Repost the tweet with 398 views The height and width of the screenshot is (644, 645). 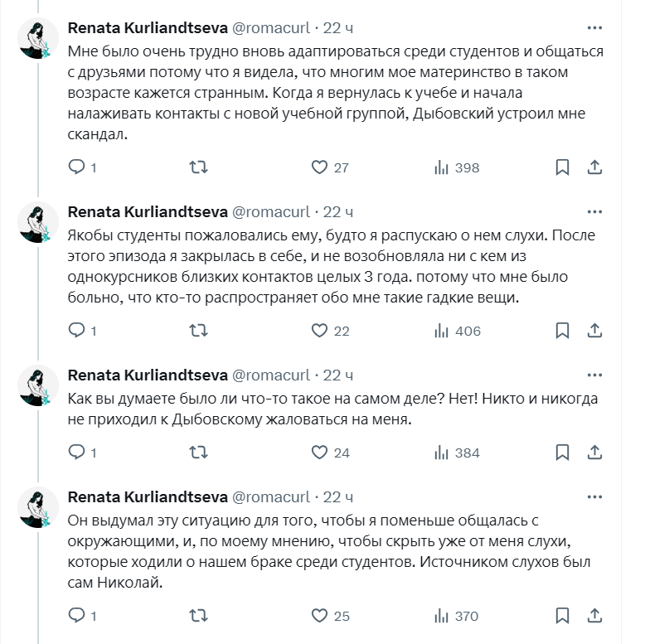[198, 167]
